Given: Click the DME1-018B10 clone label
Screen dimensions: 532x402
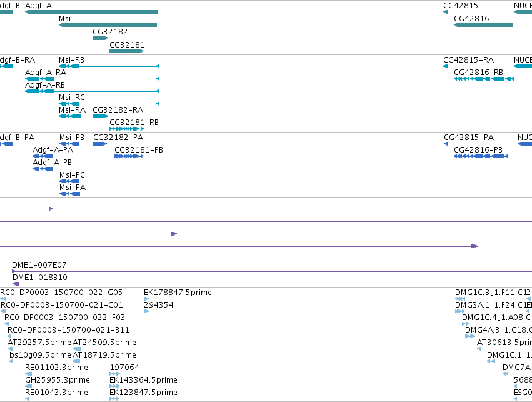Looking at the screenshot, I should 40,278.
